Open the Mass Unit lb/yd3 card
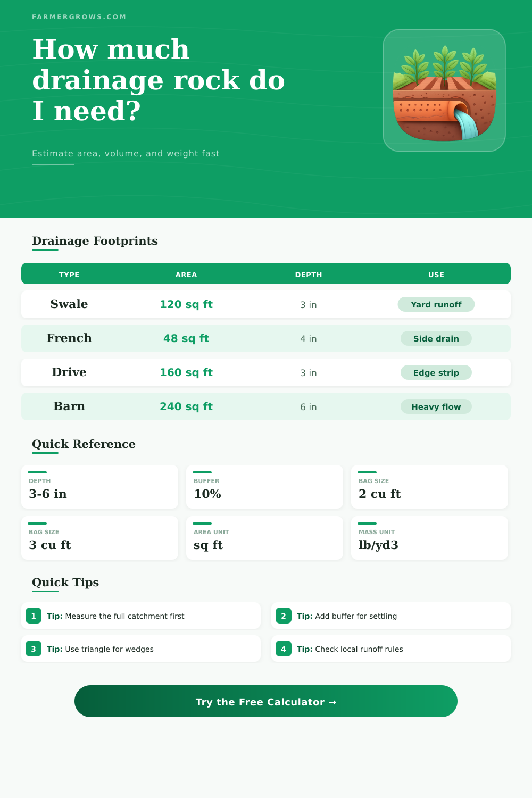The height and width of the screenshot is (798, 532). click(429, 538)
